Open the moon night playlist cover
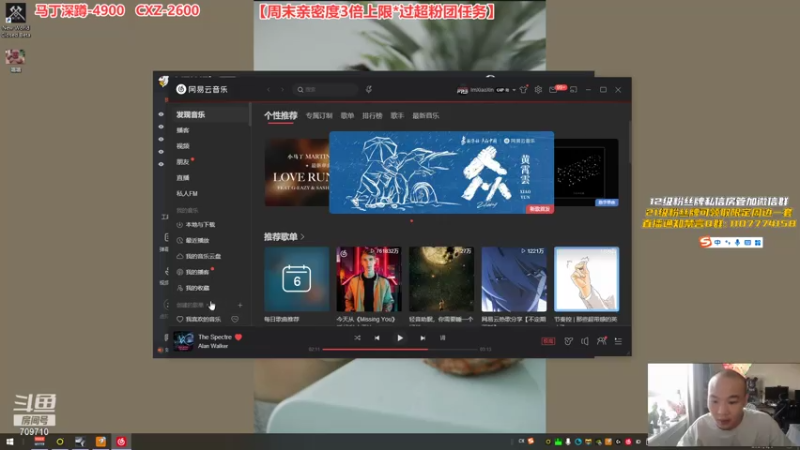The width and height of the screenshot is (800, 450). 441,279
